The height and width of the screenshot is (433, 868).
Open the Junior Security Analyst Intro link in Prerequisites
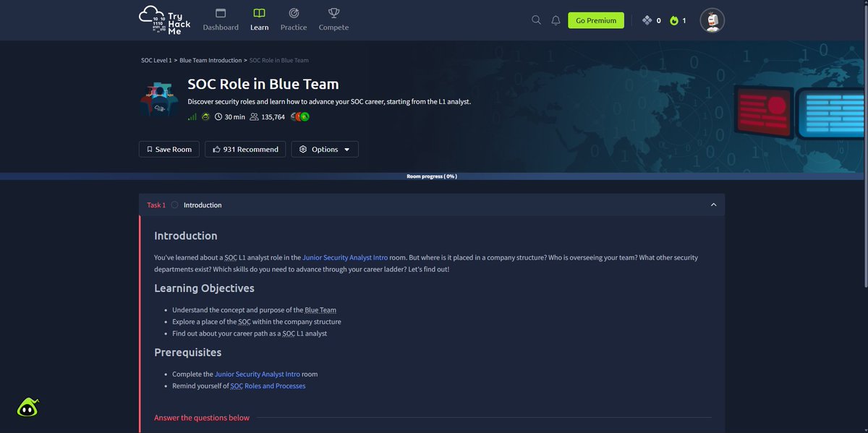click(x=258, y=374)
